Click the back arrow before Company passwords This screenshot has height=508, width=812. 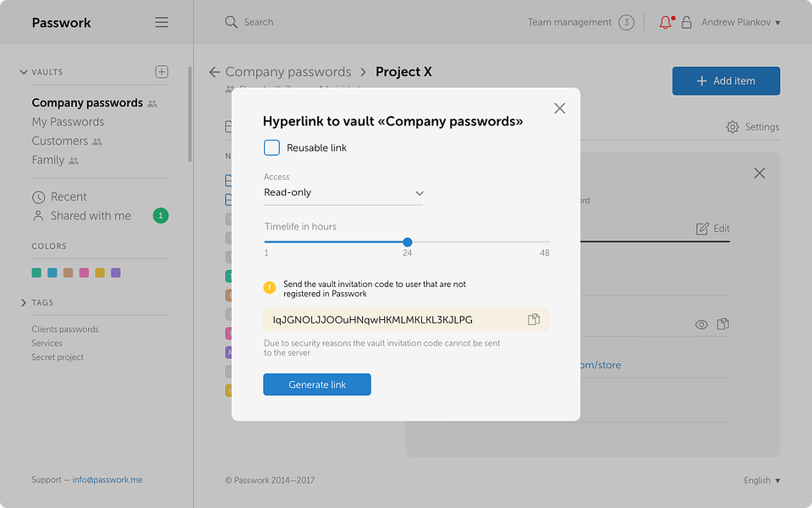click(214, 72)
